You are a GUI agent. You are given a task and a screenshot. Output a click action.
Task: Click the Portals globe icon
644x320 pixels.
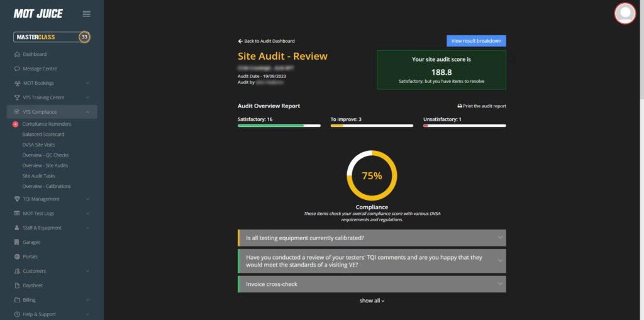coord(17,257)
